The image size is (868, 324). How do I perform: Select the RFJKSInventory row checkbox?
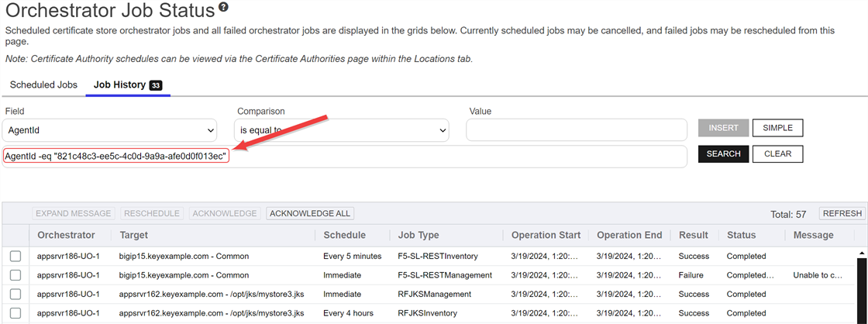[15, 313]
